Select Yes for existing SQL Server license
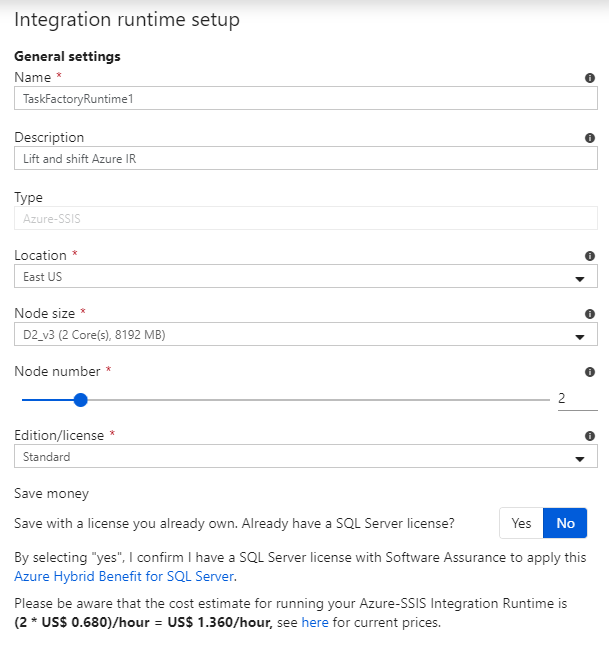The image size is (609, 647). [521, 523]
